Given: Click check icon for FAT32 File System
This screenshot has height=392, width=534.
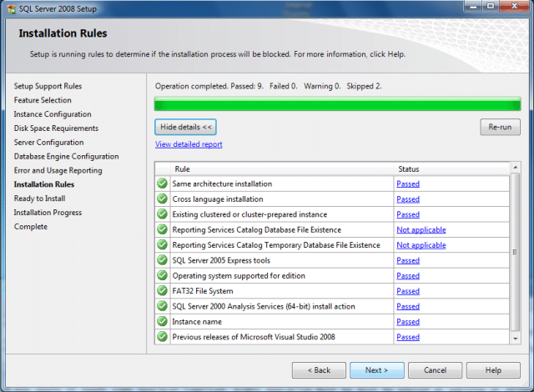Looking at the screenshot, I should click(x=163, y=290).
